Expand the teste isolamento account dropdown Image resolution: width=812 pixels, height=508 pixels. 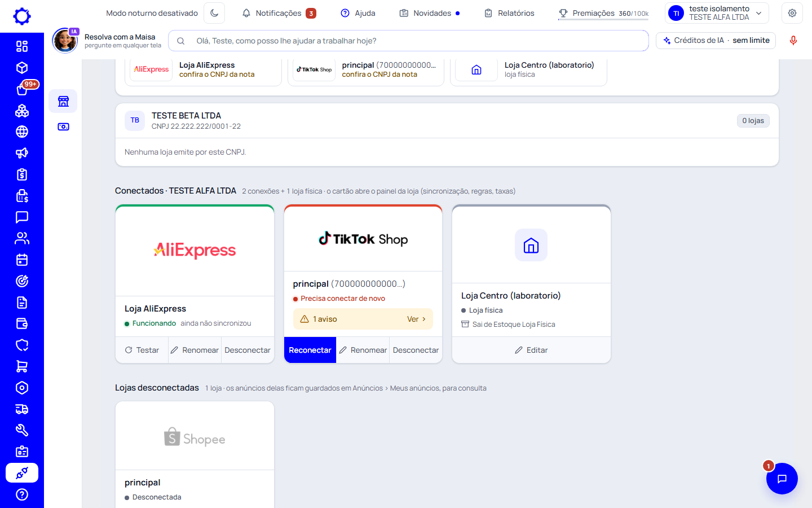(x=717, y=13)
